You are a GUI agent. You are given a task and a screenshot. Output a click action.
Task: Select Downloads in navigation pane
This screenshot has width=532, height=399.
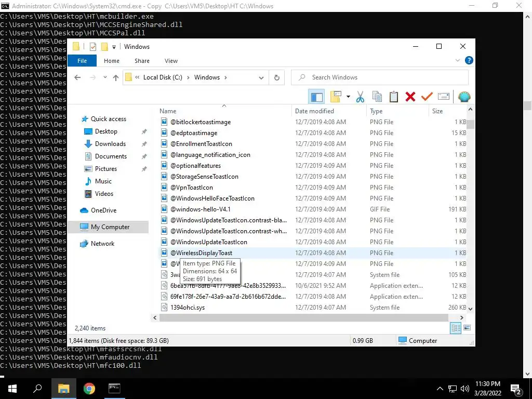(x=110, y=144)
